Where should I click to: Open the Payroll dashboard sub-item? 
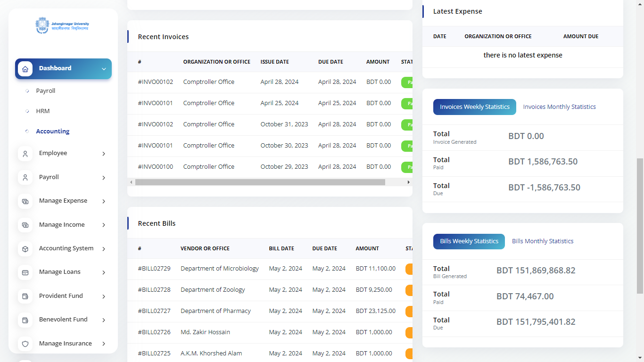pyautogui.click(x=46, y=90)
